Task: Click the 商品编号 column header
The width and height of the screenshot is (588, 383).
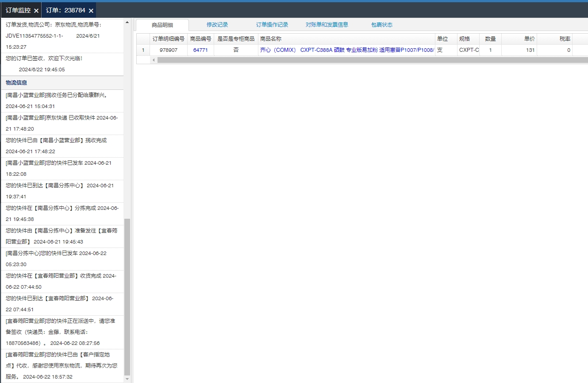Action: 200,39
